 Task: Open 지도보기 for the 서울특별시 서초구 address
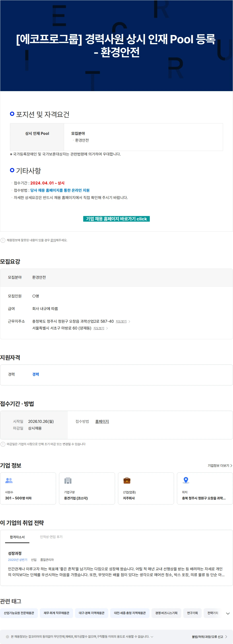[99, 328]
